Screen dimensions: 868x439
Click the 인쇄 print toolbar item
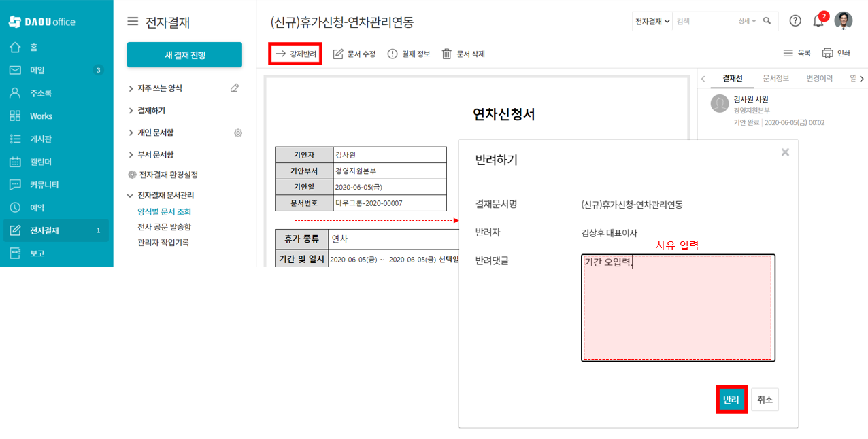pyautogui.click(x=836, y=53)
